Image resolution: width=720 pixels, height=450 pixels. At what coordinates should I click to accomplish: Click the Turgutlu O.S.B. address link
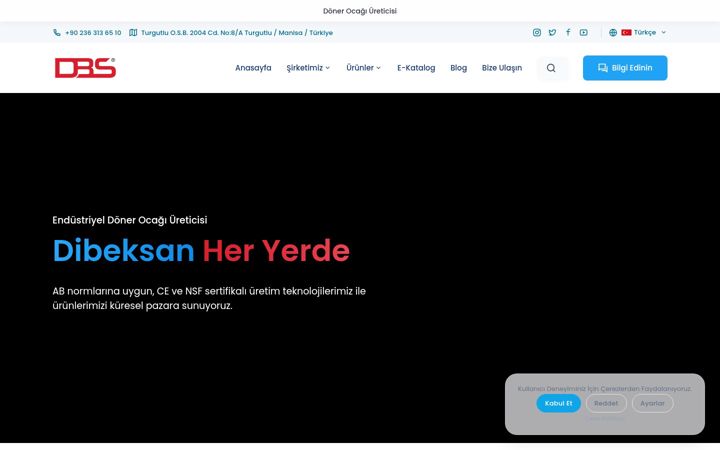237,33
